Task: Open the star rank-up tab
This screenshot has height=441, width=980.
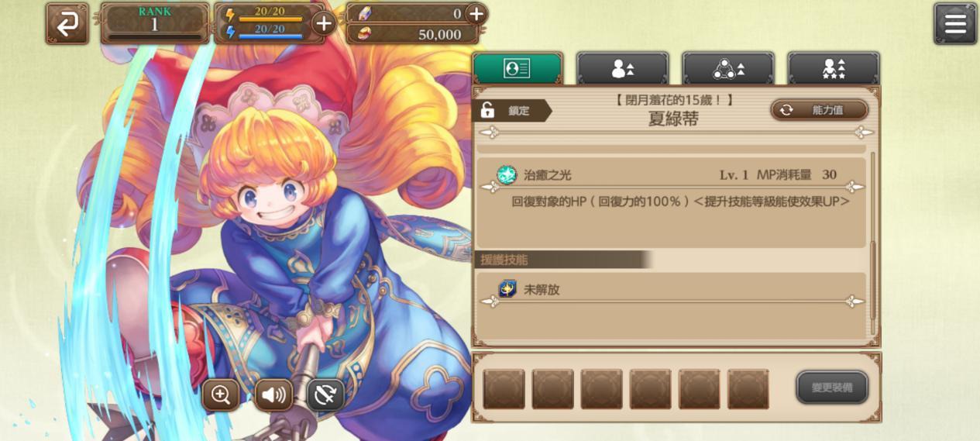Action: click(833, 68)
